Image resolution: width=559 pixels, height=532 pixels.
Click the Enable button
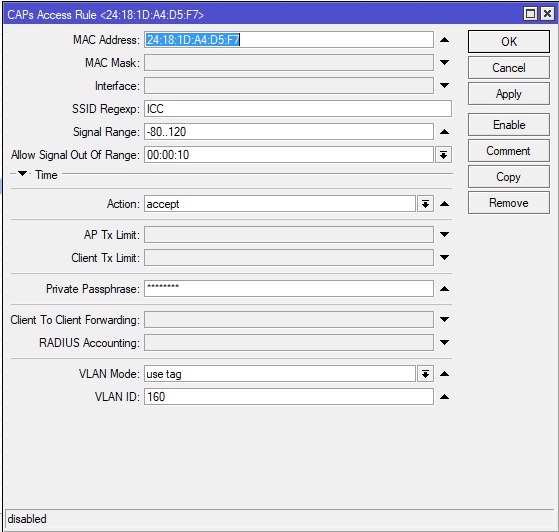pos(509,125)
